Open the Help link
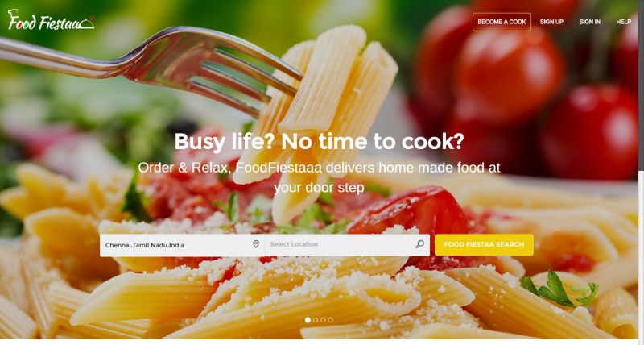 pos(623,22)
